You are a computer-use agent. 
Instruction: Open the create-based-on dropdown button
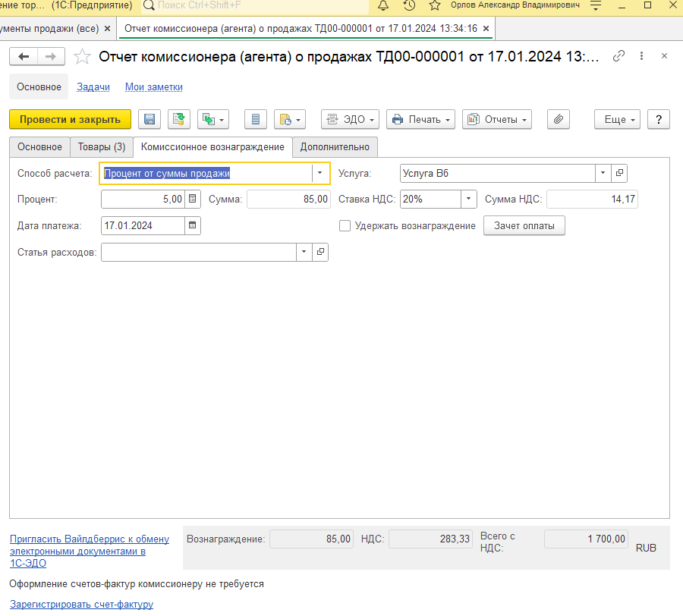pyautogui.click(x=213, y=119)
